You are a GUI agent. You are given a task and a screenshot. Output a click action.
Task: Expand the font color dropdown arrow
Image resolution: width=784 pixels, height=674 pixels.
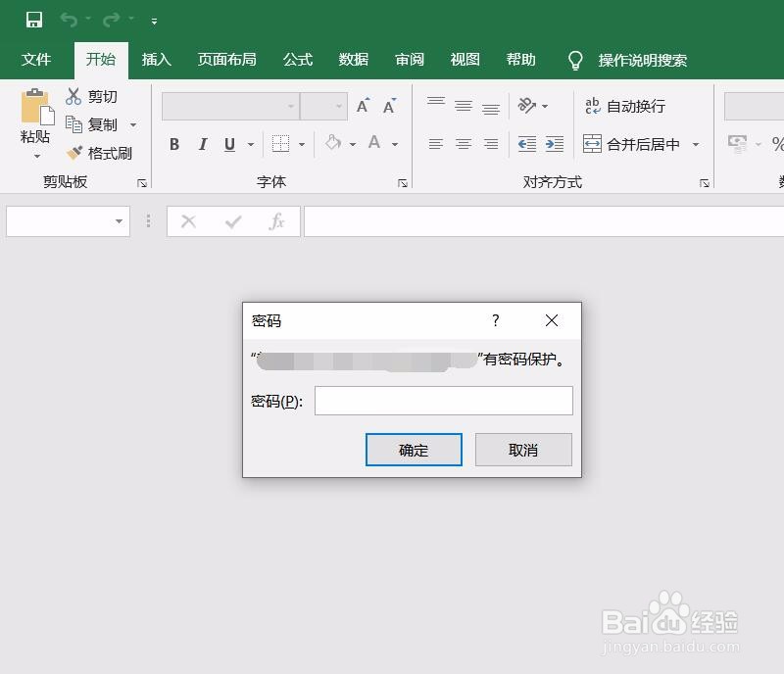point(395,145)
